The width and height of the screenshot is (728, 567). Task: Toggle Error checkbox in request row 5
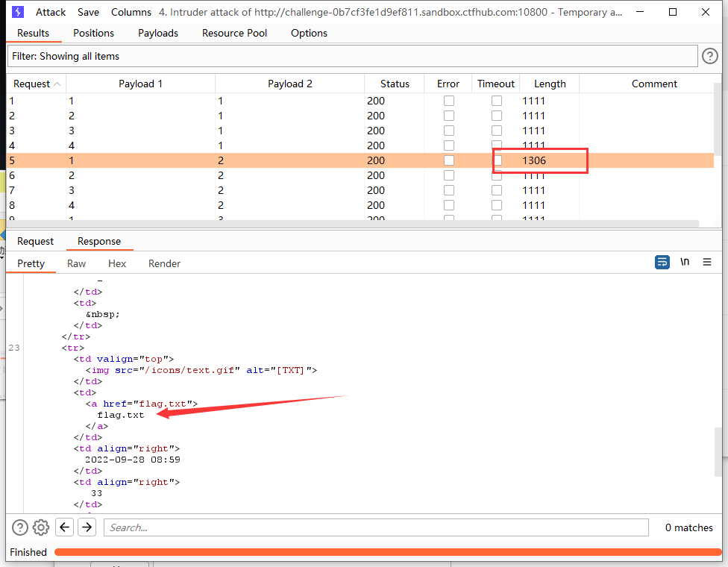[x=448, y=160]
